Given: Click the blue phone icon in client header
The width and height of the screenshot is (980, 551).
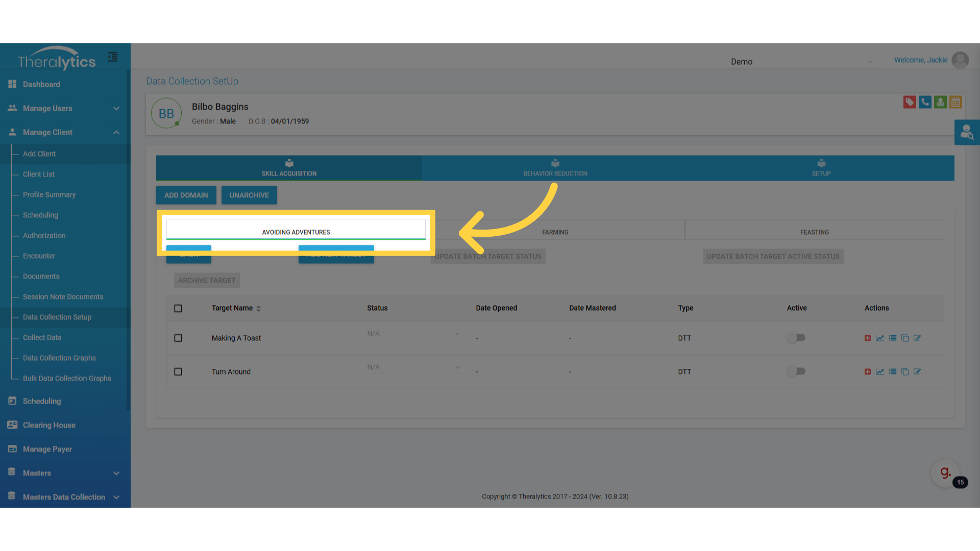Looking at the screenshot, I should point(924,102).
